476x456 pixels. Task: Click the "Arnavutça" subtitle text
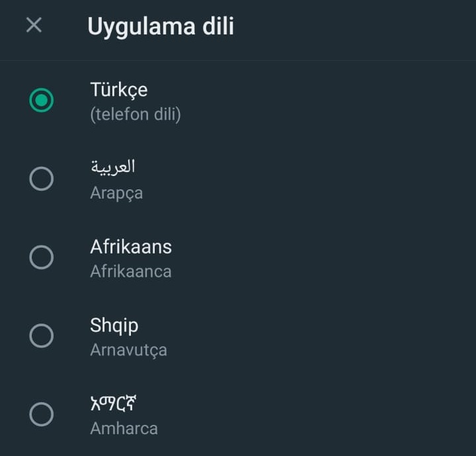[128, 349]
